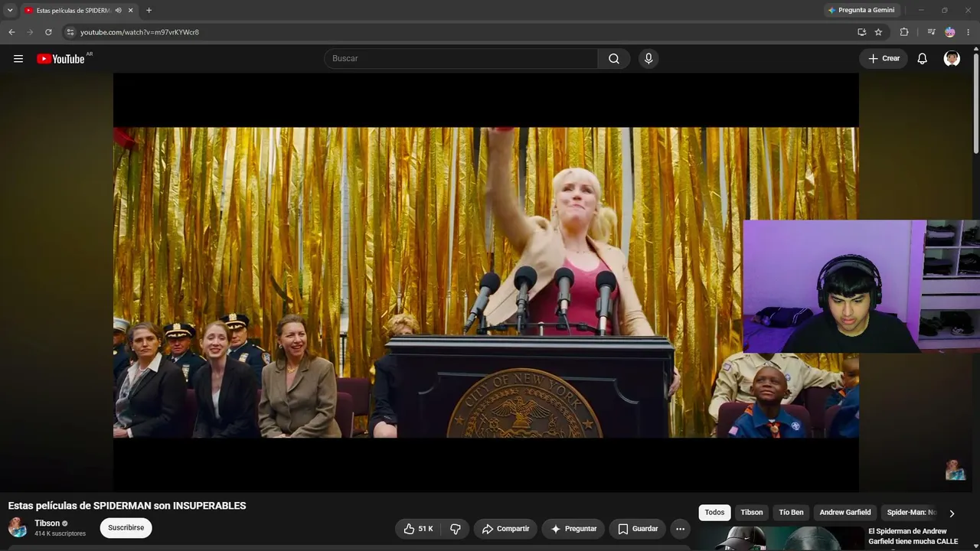Open the Tibson channel name link
The width and height of the screenshot is (980, 551).
[47, 523]
